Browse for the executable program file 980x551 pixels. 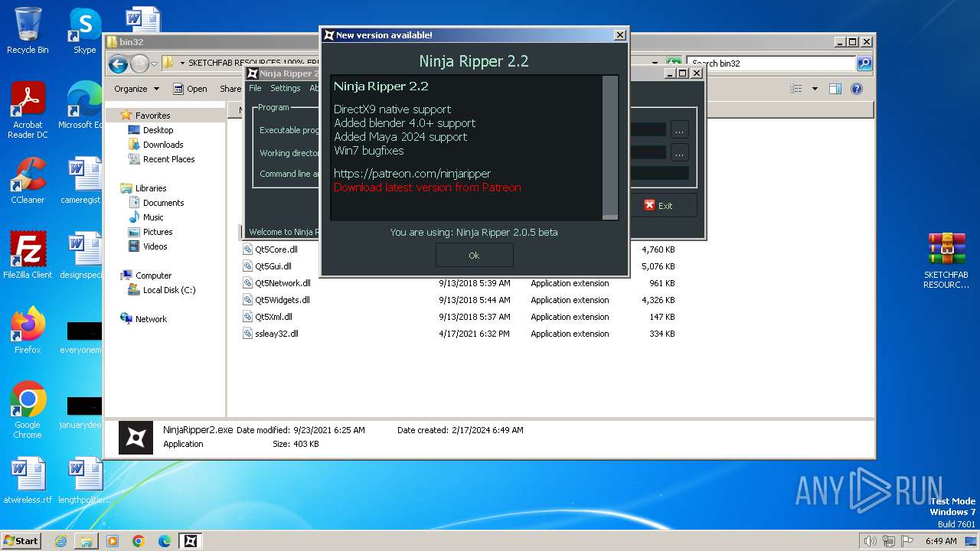coord(679,130)
